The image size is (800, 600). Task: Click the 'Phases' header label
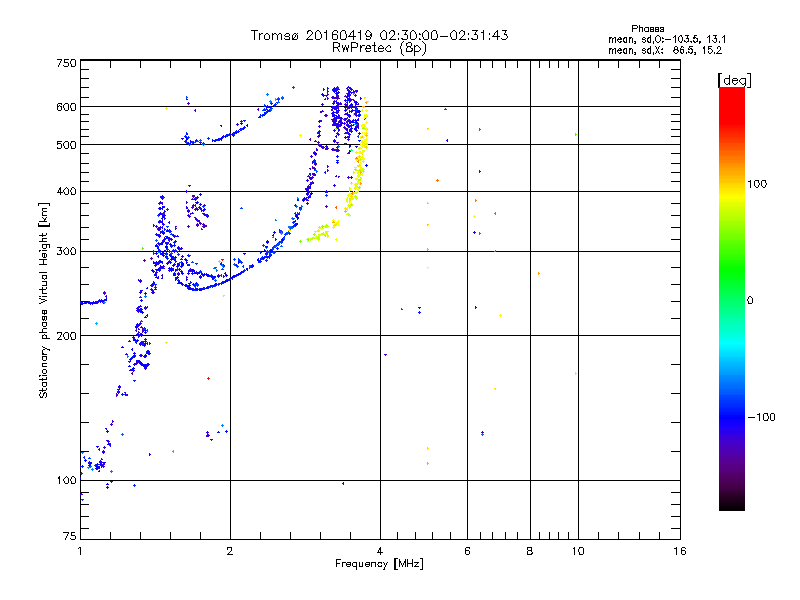coord(647,29)
